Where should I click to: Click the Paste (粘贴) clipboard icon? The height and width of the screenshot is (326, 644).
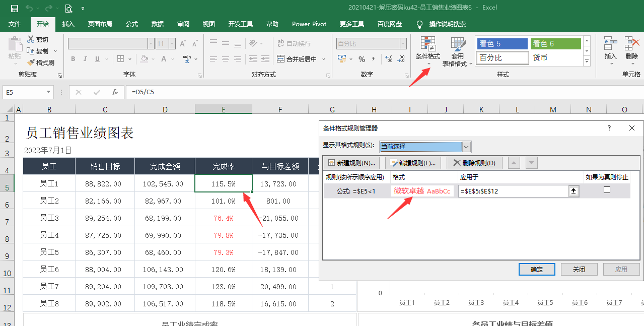point(15,44)
